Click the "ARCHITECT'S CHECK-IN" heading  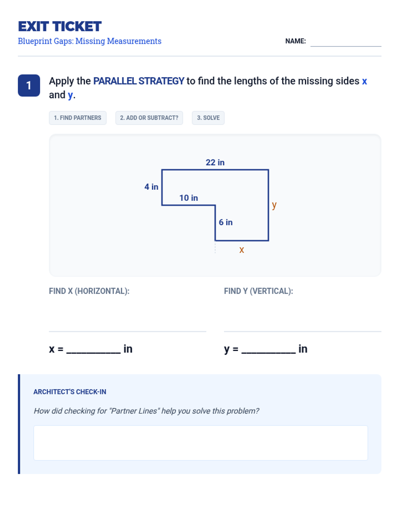70,392
